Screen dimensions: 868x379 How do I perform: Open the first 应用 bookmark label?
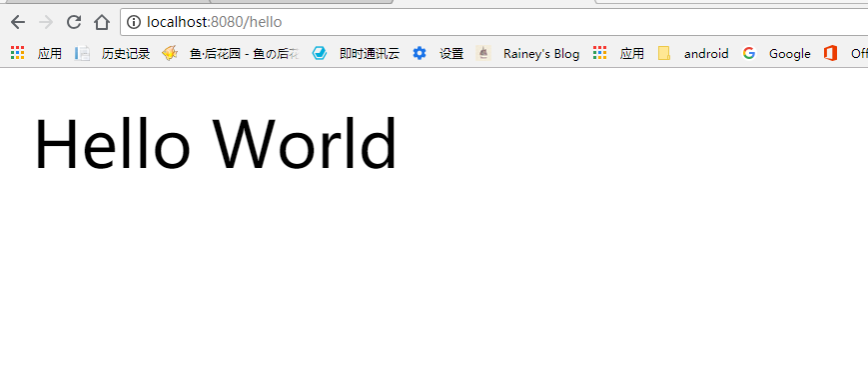(x=49, y=54)
